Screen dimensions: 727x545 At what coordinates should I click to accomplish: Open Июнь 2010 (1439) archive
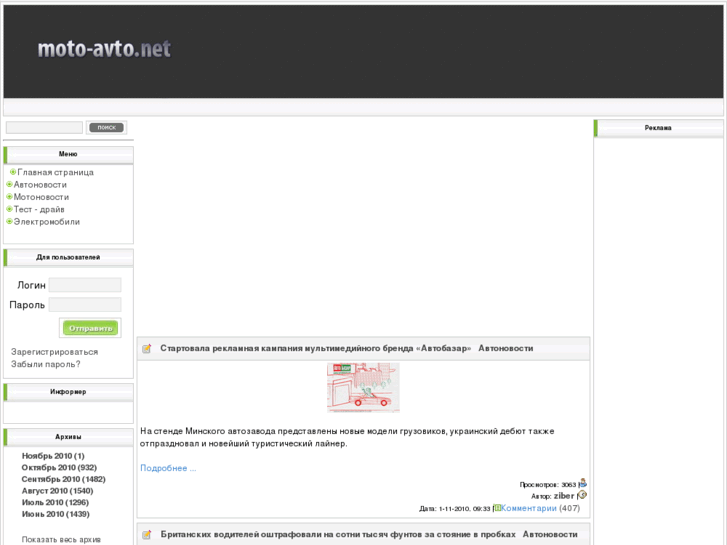pos(56,514)
